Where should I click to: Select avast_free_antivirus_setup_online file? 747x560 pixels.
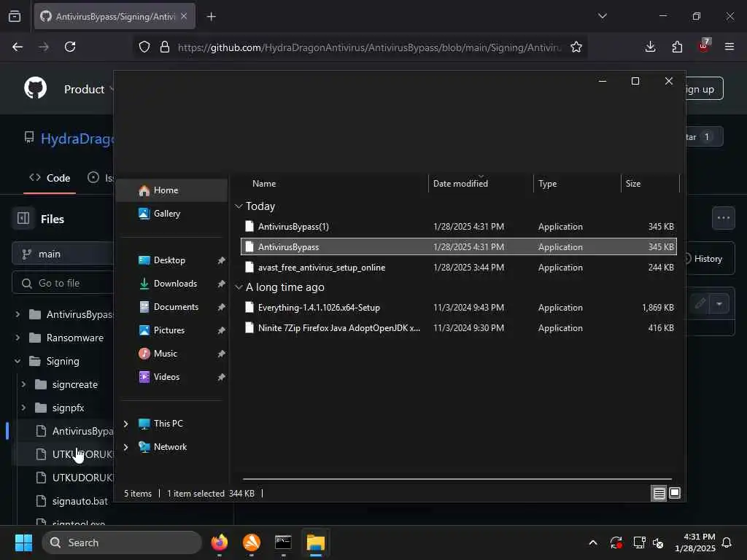pyautogui.click(x=459, y=268)
